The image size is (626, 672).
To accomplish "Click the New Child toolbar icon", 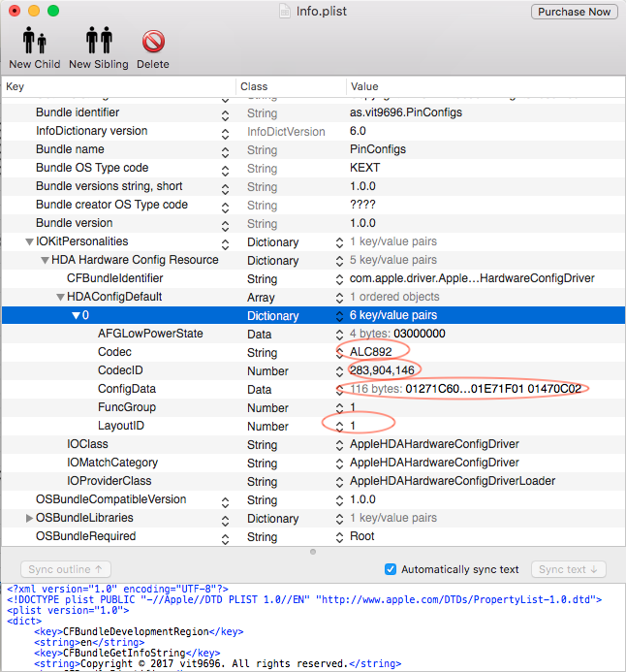I will click(34, 41).
